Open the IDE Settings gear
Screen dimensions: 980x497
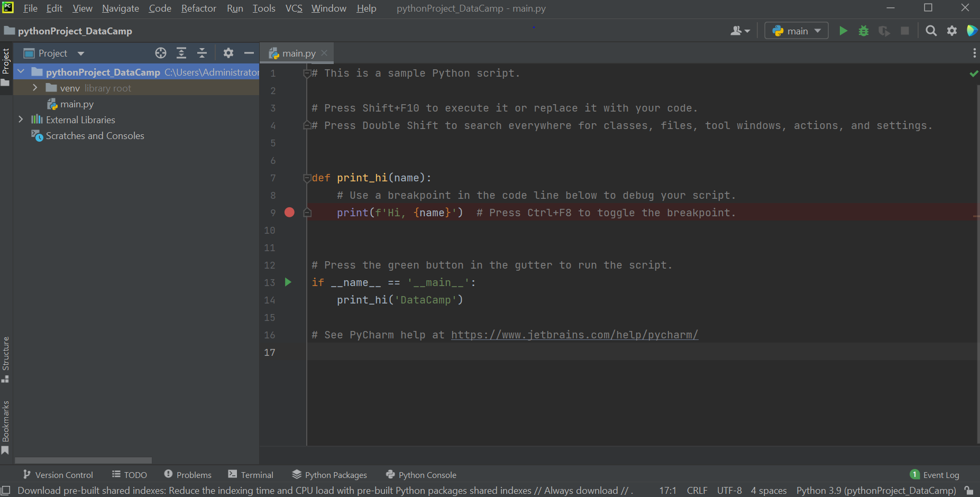click(x=952, y=31)
